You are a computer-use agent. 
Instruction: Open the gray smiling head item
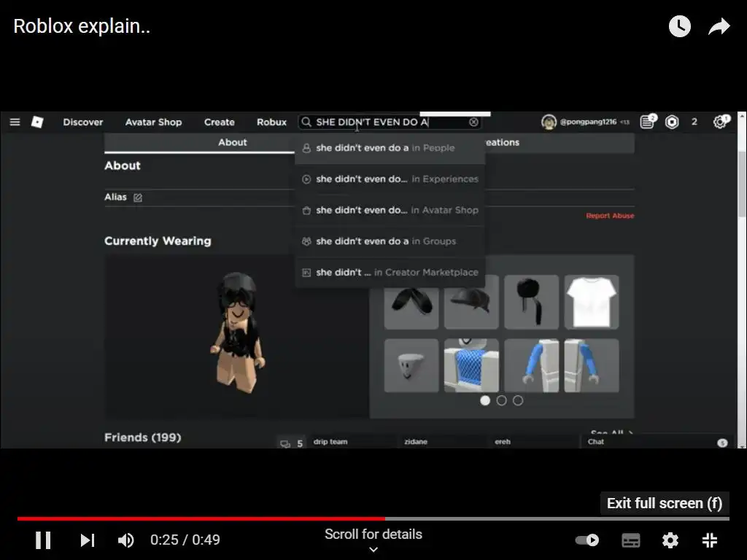click(x=411, y=366)
